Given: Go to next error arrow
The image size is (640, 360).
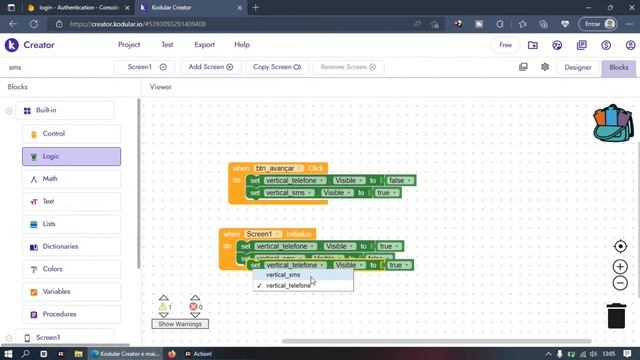Looking at the screenshot, I should tap(195, 316).
